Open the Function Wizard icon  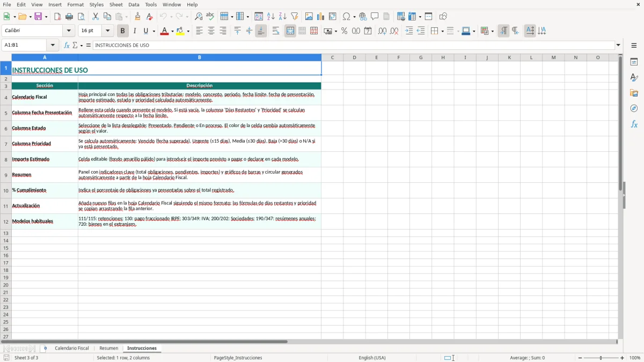[x=67, y=46]
